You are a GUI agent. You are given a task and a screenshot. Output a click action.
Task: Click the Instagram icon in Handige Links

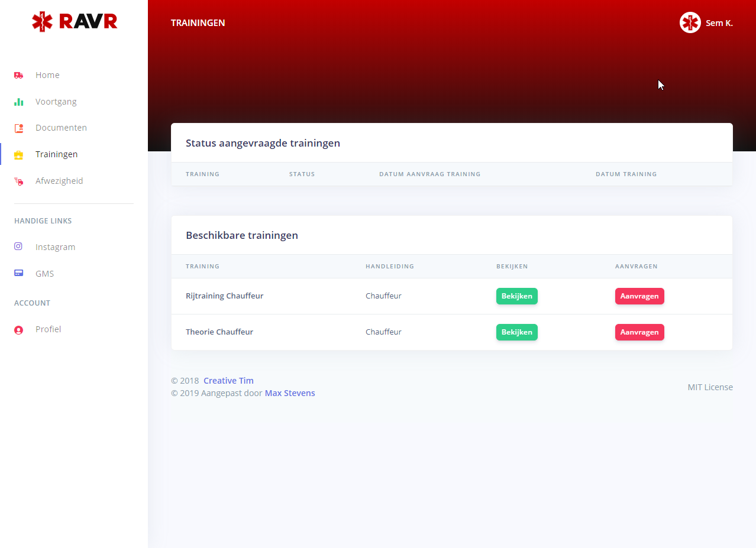18,247
